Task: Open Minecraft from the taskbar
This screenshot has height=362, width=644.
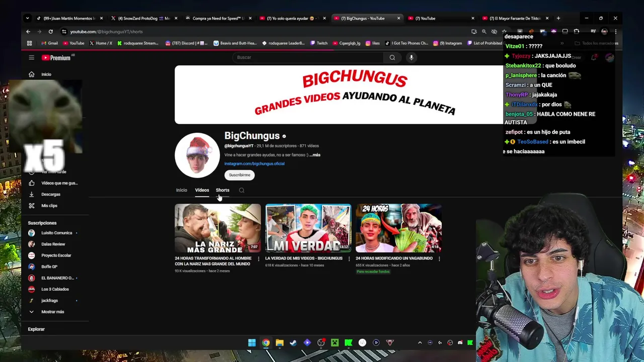Action: pos(335,343)
